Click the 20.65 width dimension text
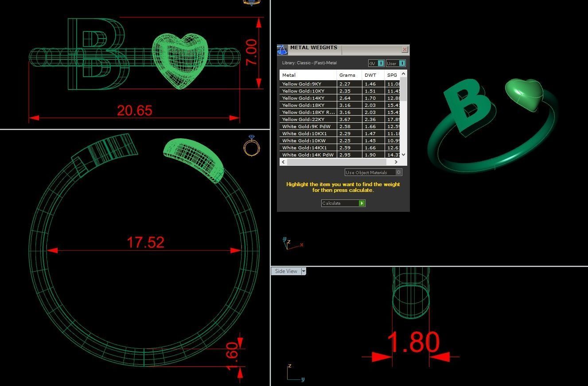The height and width of the screenshot is (386, 588). tap(135, 110)
